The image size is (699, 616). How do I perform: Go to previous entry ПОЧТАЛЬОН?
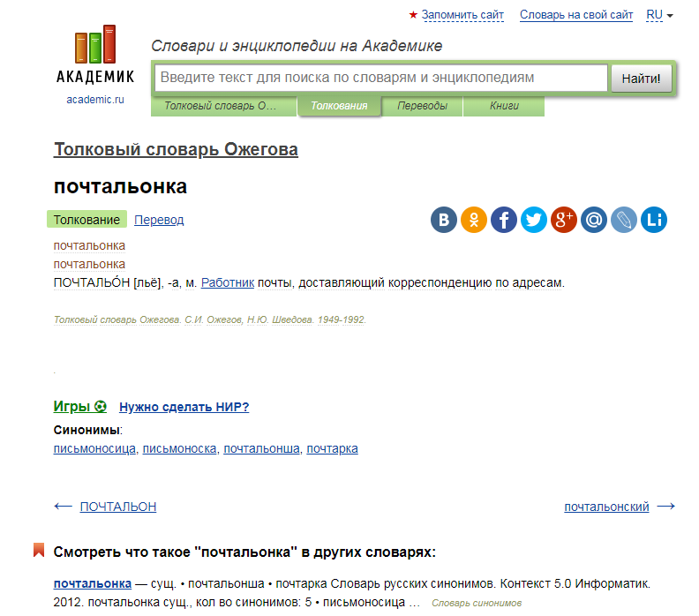118,507
